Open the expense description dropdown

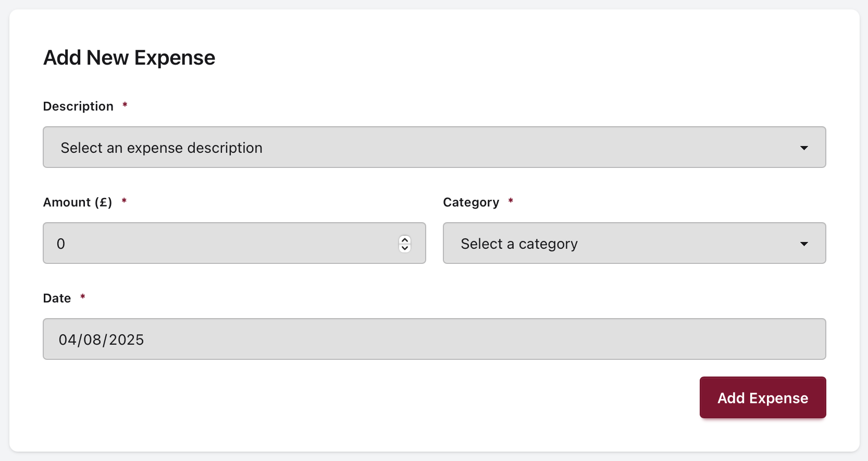click(434, 147)
